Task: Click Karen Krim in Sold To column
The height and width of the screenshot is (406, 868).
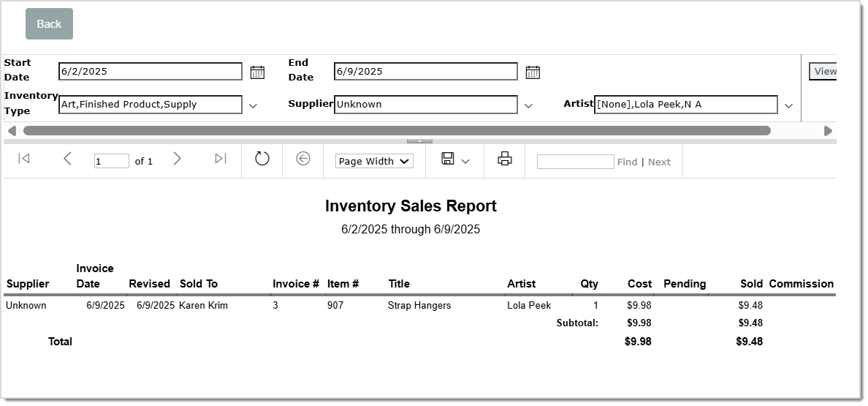Action: [x=203, y=306]
